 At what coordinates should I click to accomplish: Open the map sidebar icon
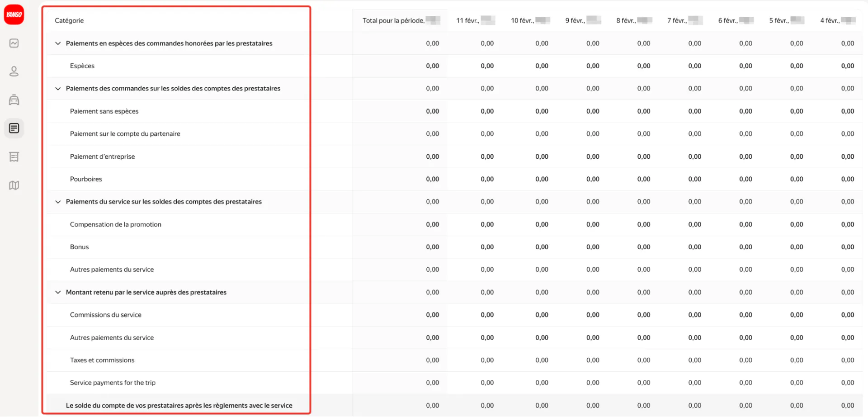(14, 185)
